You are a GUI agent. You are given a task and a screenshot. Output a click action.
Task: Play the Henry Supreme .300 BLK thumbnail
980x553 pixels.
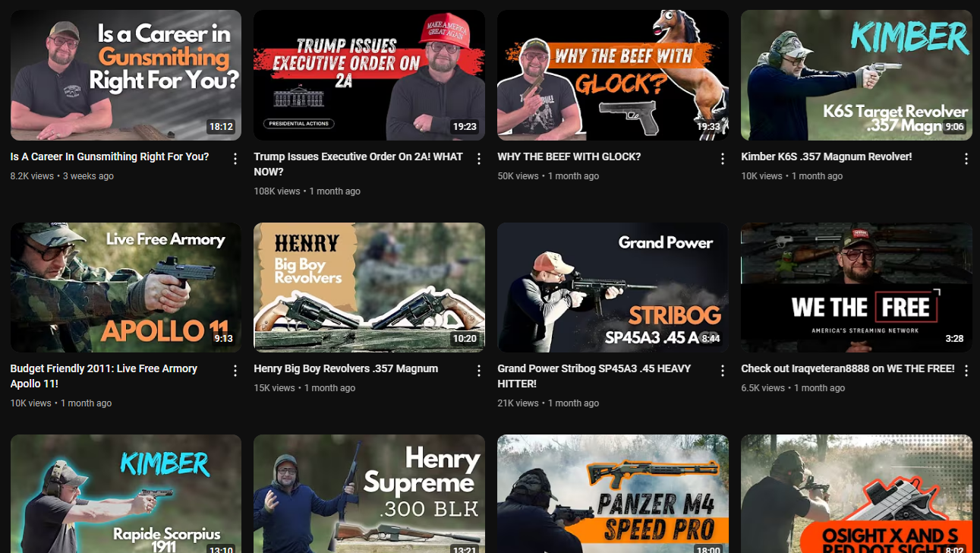pyautogui.click(x=369, y=494)
